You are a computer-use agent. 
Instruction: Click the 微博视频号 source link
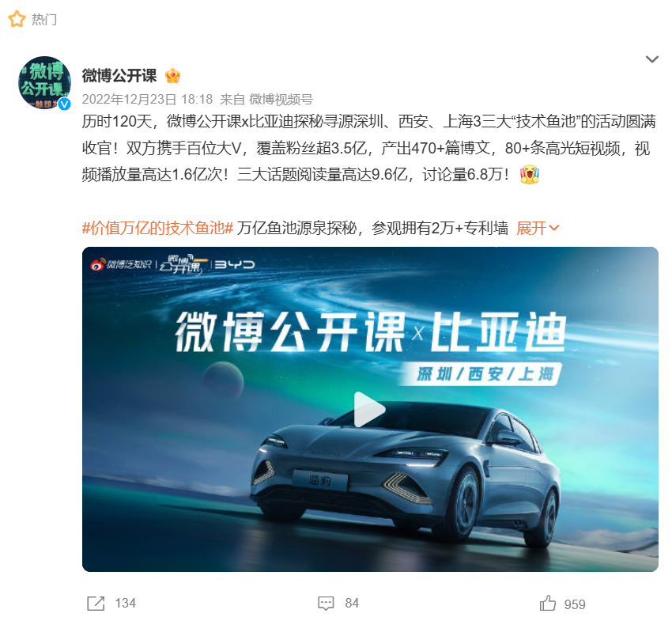(281, 100)
